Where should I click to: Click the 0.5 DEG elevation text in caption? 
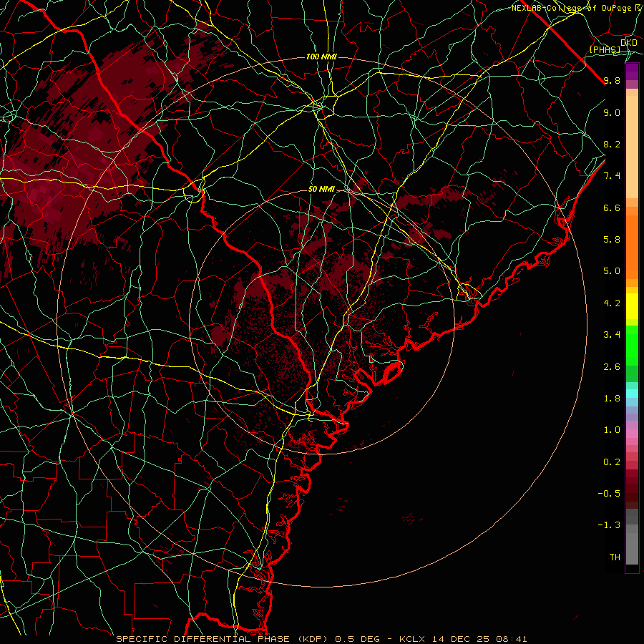click(x=359, y=639)
